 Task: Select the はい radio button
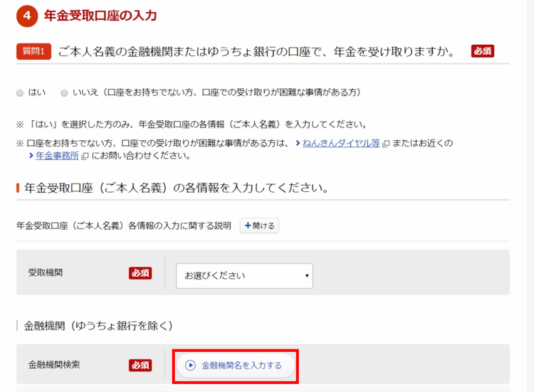(20, 93)
